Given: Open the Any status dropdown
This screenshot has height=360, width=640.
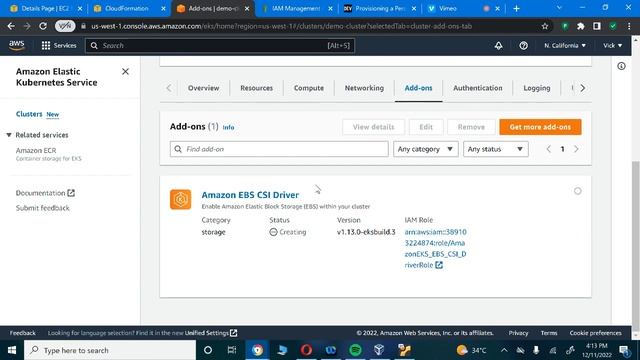Looking at the screenshot, I should pyautogui.click(x=496, y=149).
